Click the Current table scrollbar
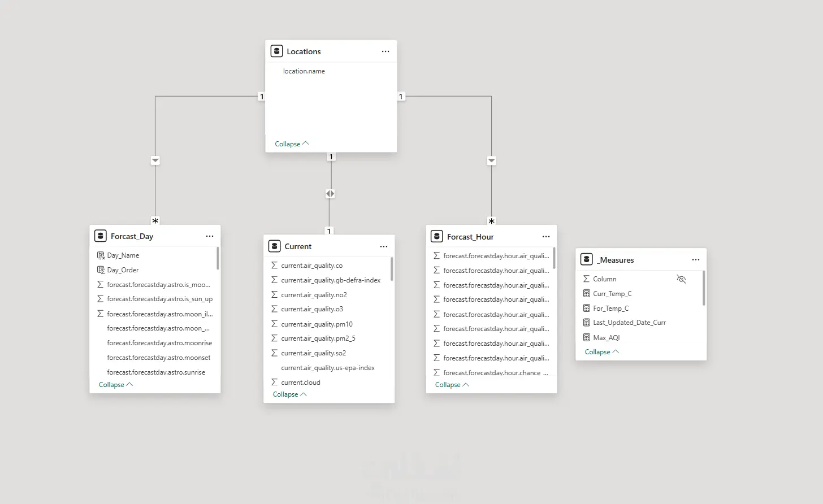Viewport: 823px width, 504px height. [x=392, y=270]
